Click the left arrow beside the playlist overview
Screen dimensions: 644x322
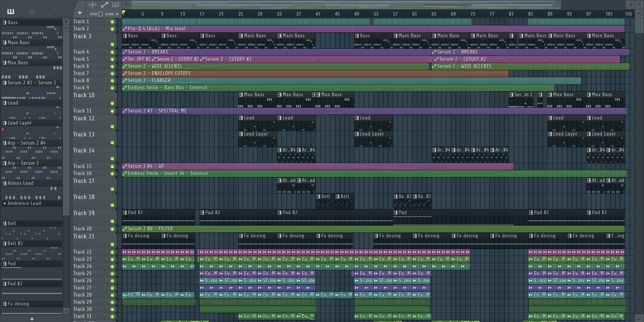point(126,4)
